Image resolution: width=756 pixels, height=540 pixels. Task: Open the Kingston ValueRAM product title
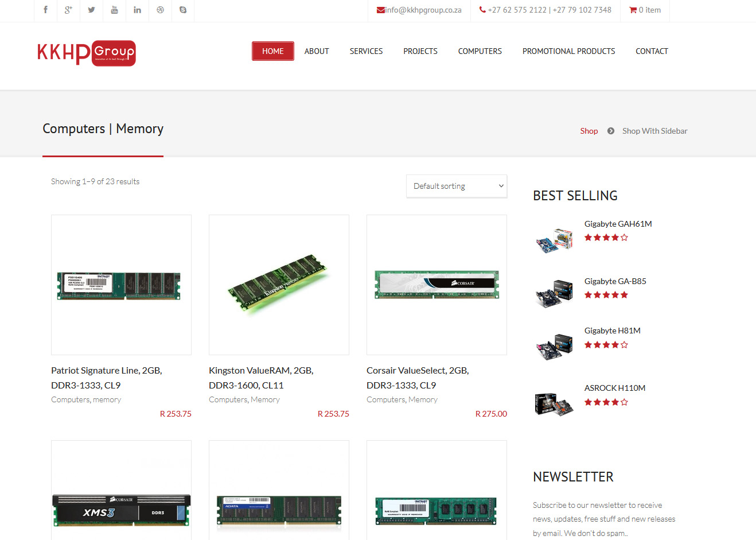[261, 378]
